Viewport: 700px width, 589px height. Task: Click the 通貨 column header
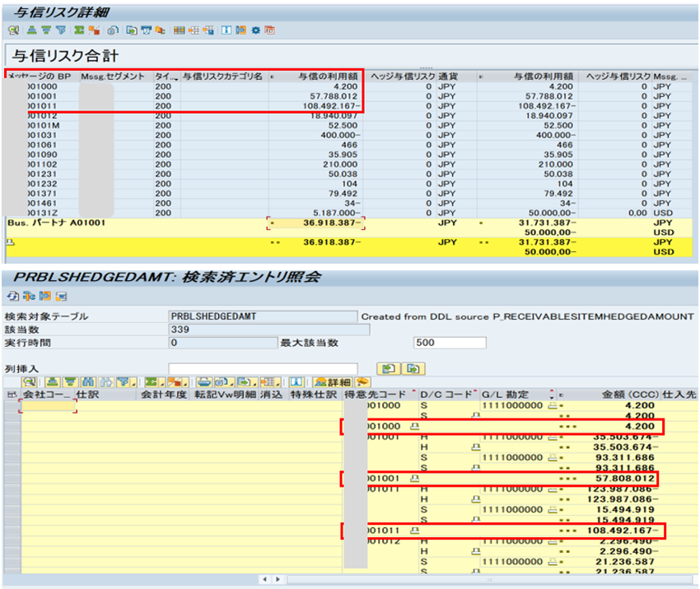point(456,77)
